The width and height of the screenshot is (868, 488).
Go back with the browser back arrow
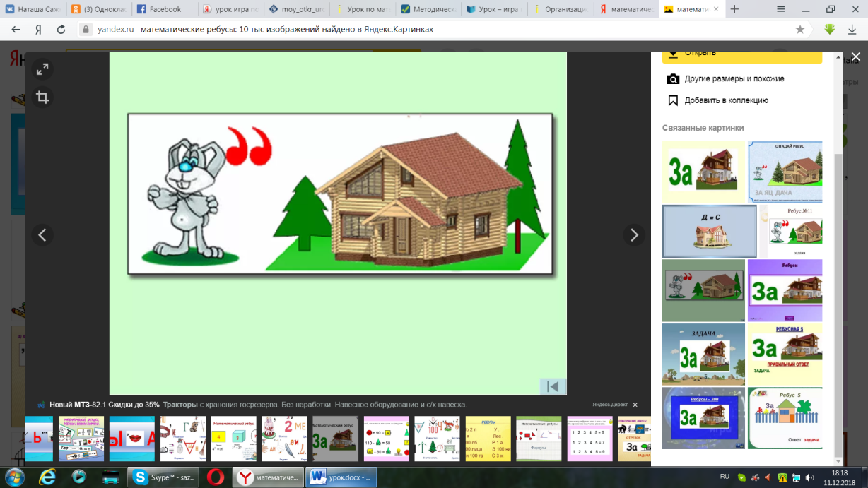16,30
